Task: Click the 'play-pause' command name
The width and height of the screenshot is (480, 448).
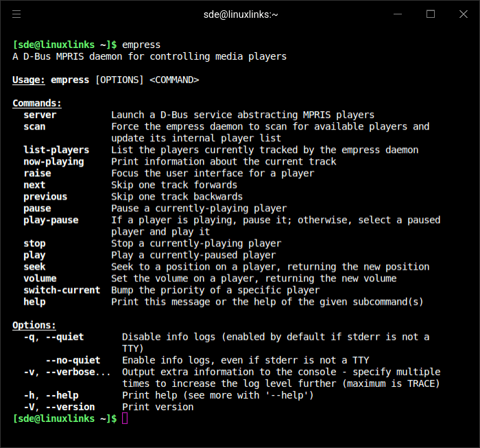Action: 51,220
